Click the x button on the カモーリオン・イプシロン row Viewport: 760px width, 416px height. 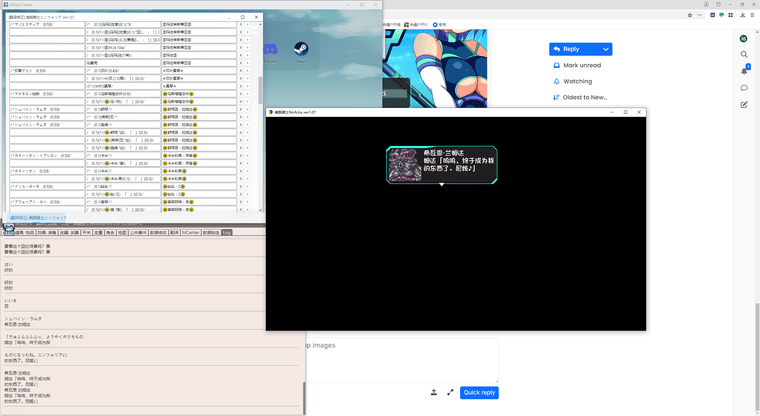[x=240, y=156]
